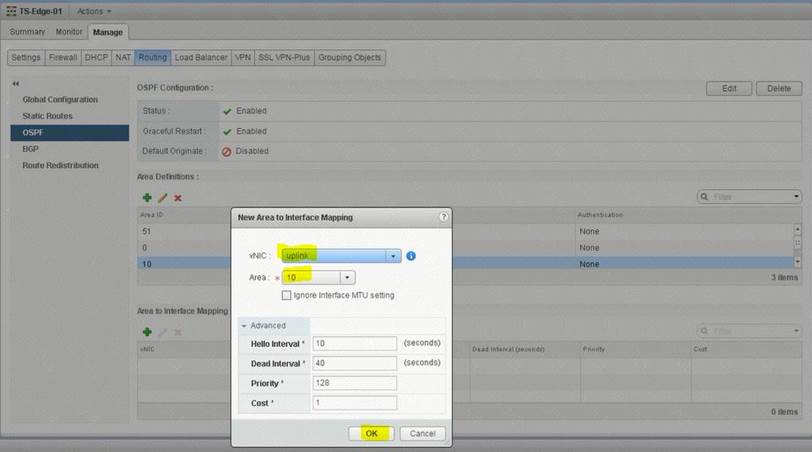Open the Actions dropdown menu
812x452 pixels.
[94, 11]
